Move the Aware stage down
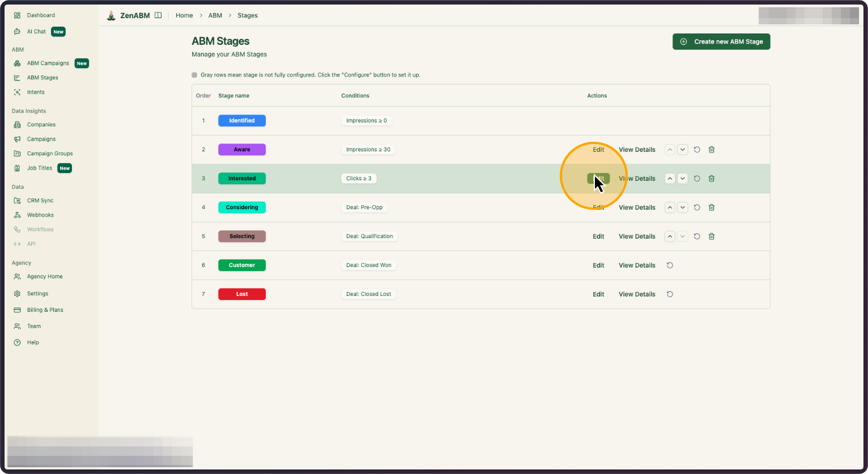The image size is (868, 474). point(683,149)
